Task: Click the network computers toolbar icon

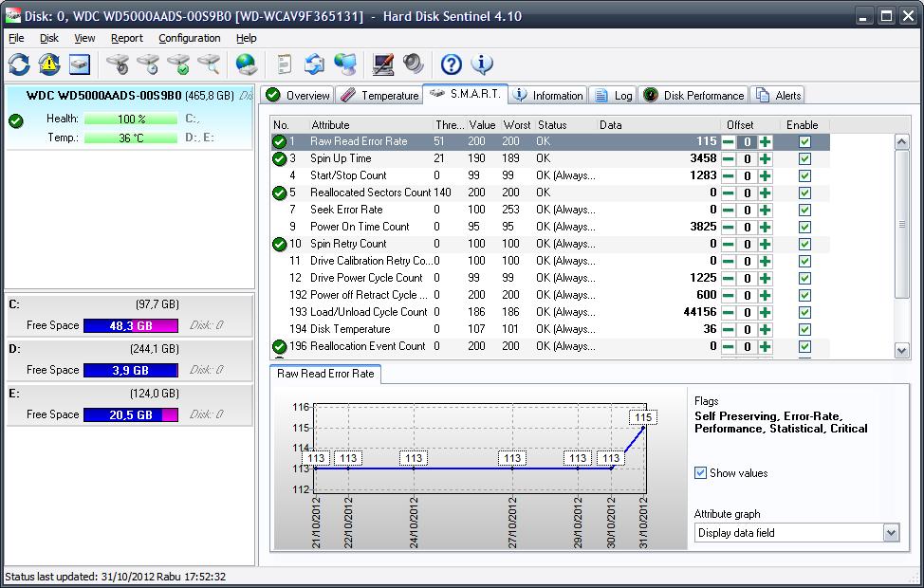Action: [x=344, y=64]
